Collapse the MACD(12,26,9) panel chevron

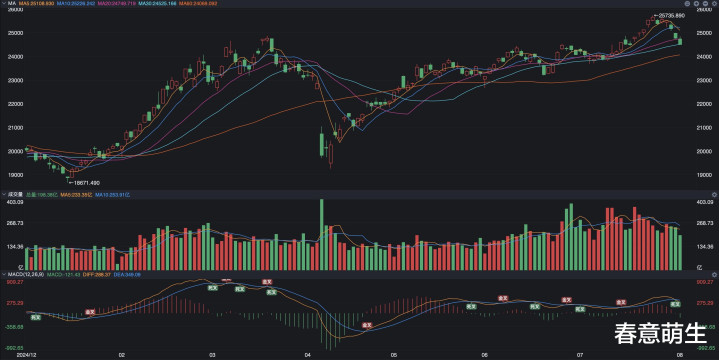pos(4,274)
